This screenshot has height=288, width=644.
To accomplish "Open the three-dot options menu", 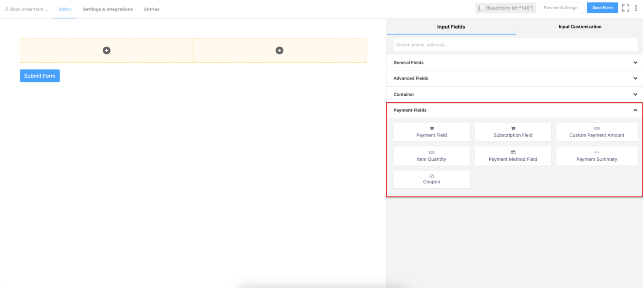I will 636,8.
